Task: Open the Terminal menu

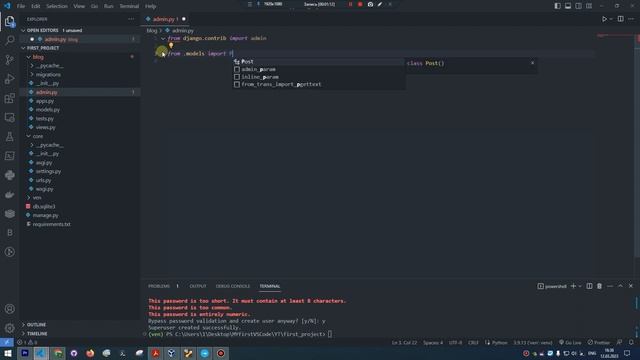Action: (129, 6)
